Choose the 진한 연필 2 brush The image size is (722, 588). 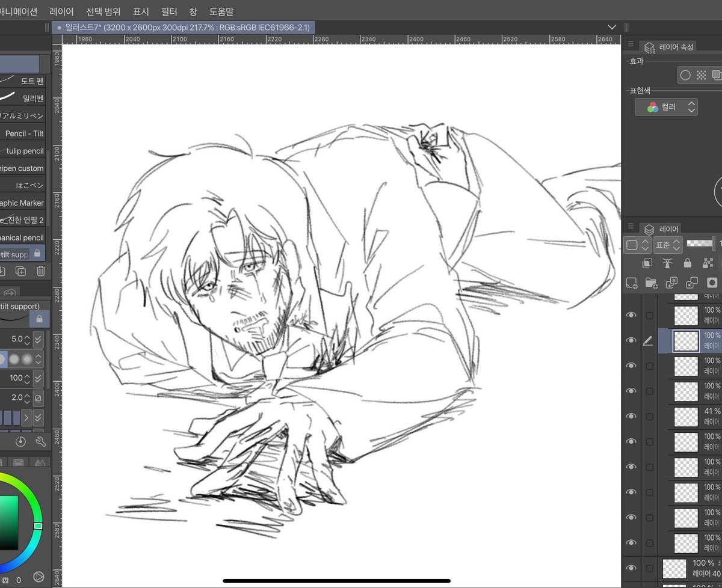click(x=22, y=221)
